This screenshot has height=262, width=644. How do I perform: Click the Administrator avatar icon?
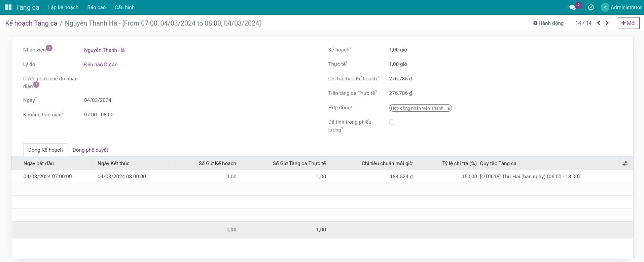tap(605, 7)
